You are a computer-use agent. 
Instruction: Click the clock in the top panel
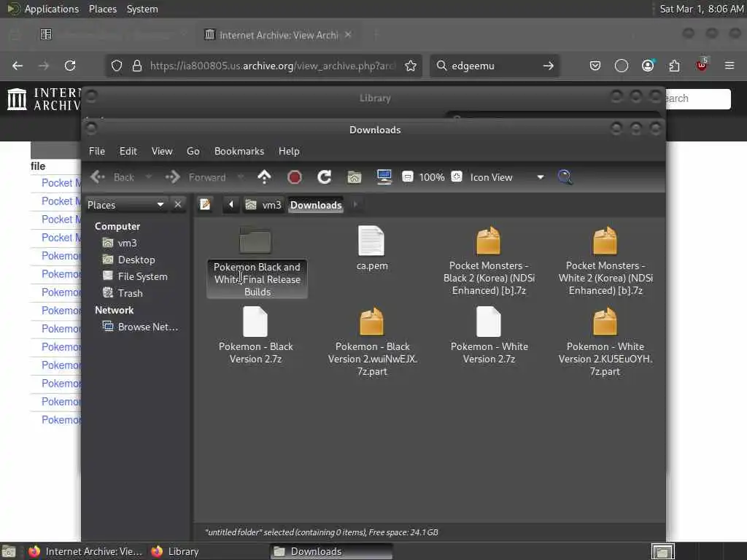coord(701,9)
